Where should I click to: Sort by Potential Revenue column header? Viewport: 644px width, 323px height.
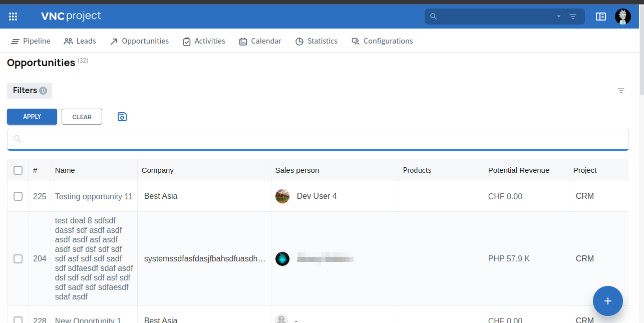518,170
